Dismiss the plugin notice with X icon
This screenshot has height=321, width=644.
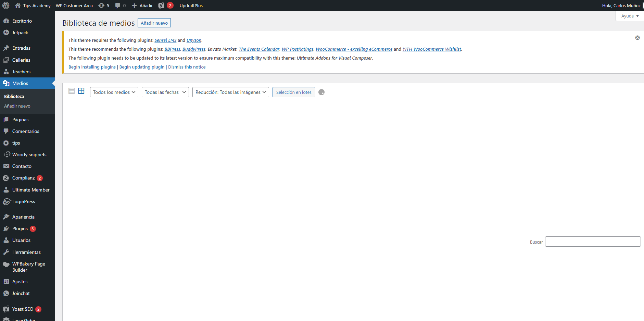637,38
